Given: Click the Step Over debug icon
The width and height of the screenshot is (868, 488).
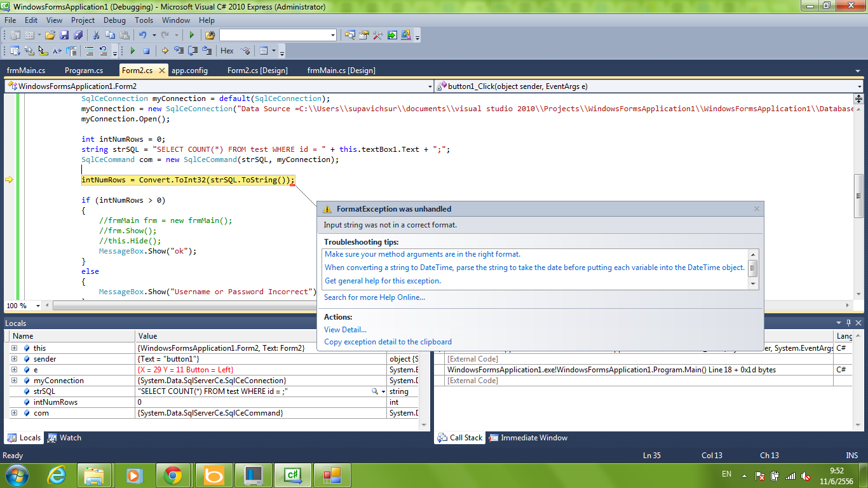Looking at the screenshot, I should 193,51.
